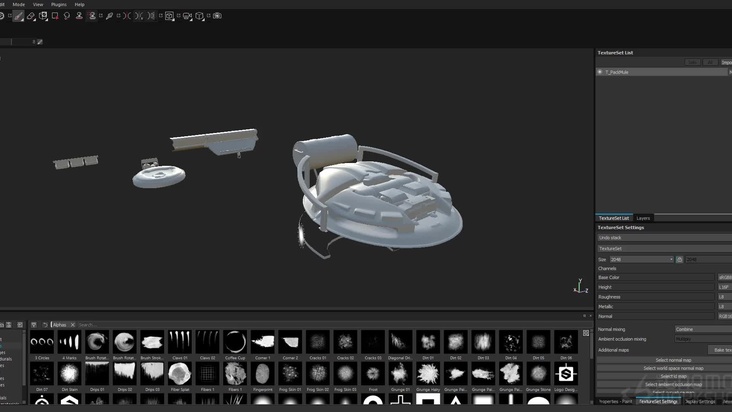Click the Bake textures button

click(720, 350)
